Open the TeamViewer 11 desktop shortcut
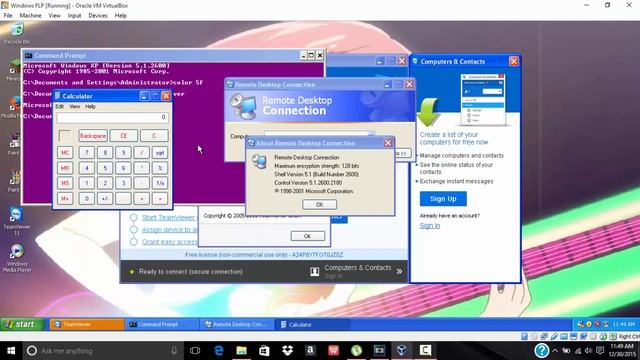Screen dimensions: 640x360 pyautogui.click(x=16, y=221)
